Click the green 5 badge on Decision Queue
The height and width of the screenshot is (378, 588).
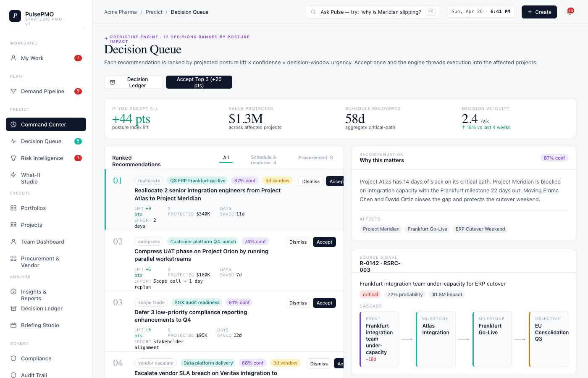pos(78,142)
